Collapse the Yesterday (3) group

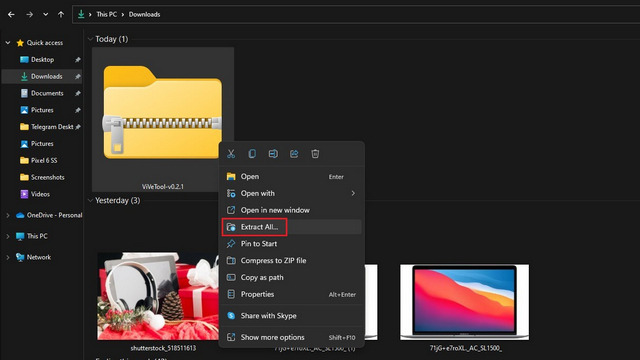(91, 200)
